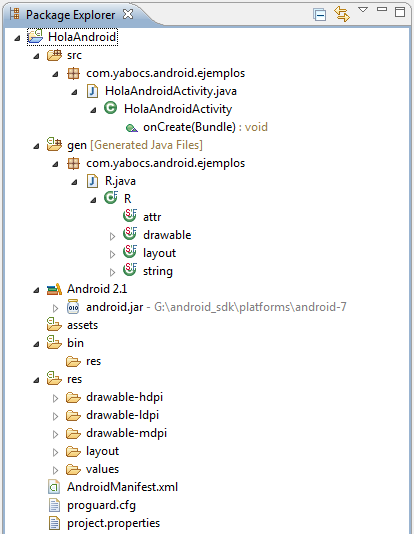Select the HolaAndroidActivity class label
The height and width of the screenshot is (534, 414).
[x=178, y=109]
